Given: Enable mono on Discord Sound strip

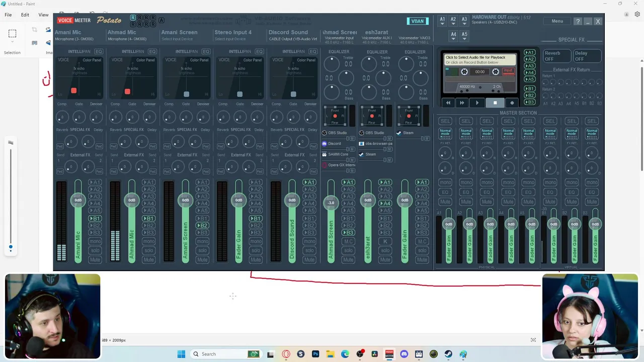Looking at the screenshot, I should click(309, 241).
